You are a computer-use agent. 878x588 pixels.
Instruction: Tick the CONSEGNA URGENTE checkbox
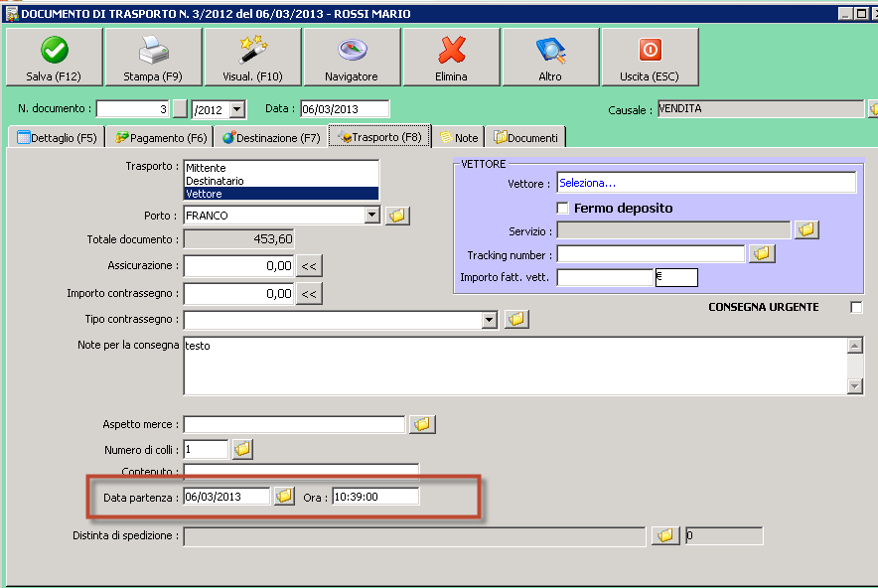tap(856, 308)
